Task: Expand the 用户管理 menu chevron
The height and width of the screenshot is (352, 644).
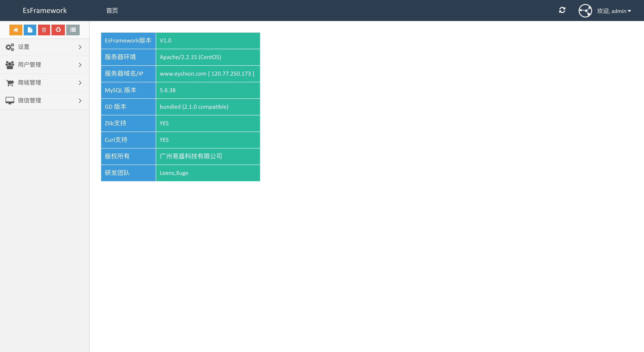Action: (x=80, y=65)
